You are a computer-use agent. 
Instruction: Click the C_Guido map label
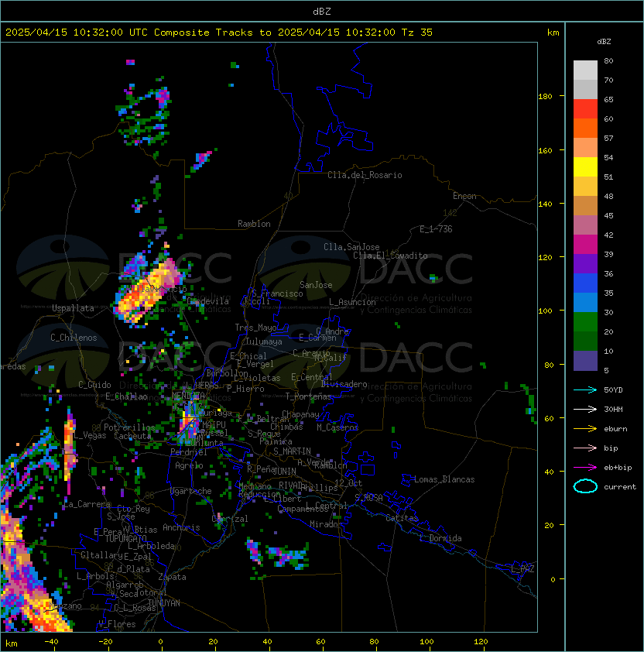tap(94, 385)
